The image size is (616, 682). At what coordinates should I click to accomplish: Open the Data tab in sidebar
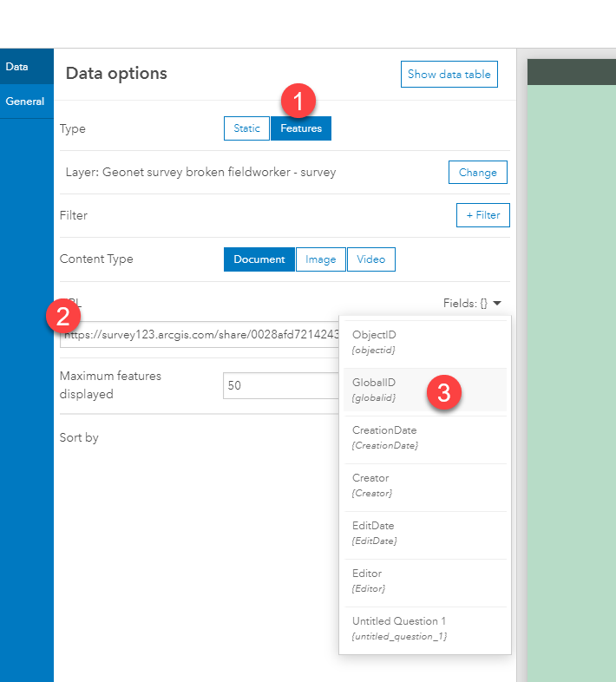point(27,67)
